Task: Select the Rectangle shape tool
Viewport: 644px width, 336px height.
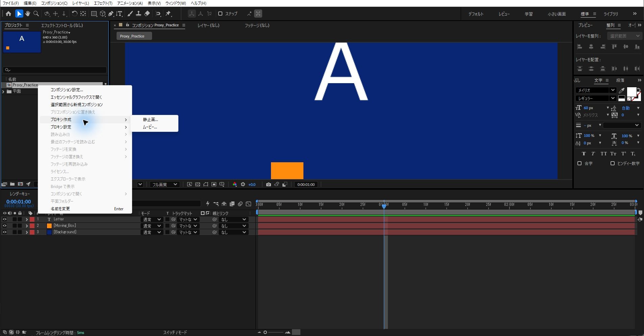Action: pos(94,14)
